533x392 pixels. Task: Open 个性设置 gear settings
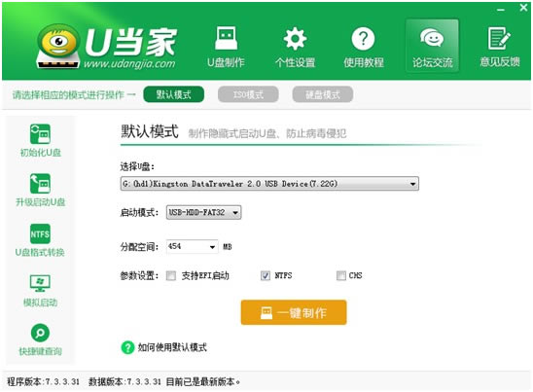295,47
